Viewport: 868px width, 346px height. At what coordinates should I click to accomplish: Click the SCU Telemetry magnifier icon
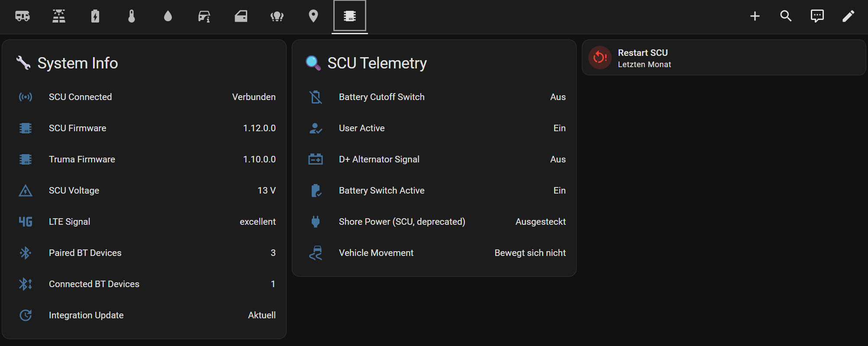(313, 63)
